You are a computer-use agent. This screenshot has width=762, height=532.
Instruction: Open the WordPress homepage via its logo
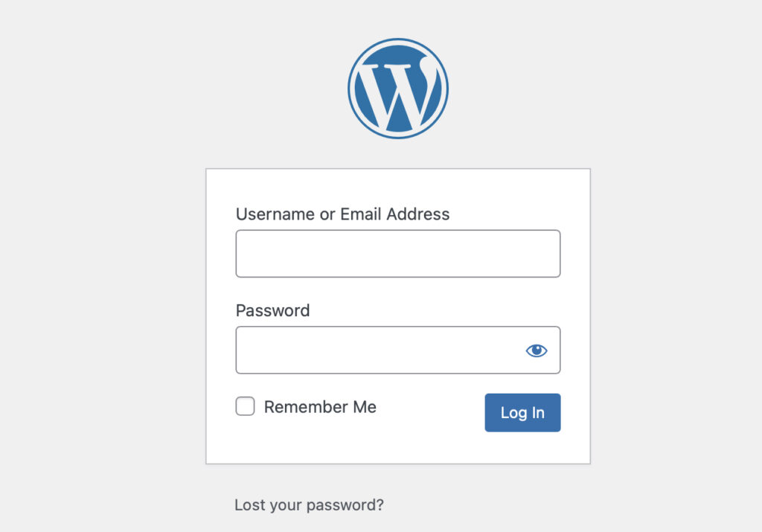click(398, 87)
